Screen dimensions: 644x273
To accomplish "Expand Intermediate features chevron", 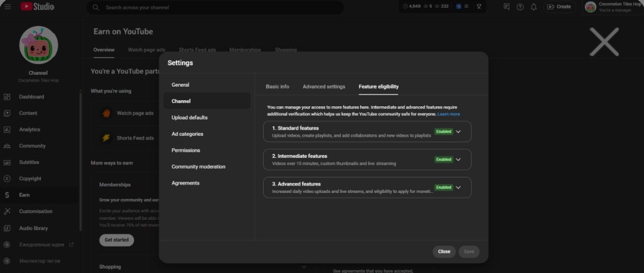I will (x=459, y=159).
